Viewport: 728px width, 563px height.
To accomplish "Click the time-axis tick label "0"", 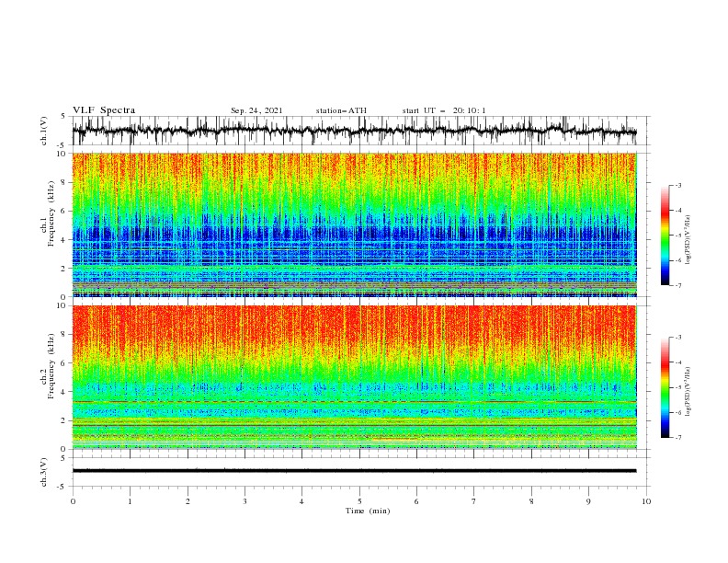I will click(x=73, y=501).
